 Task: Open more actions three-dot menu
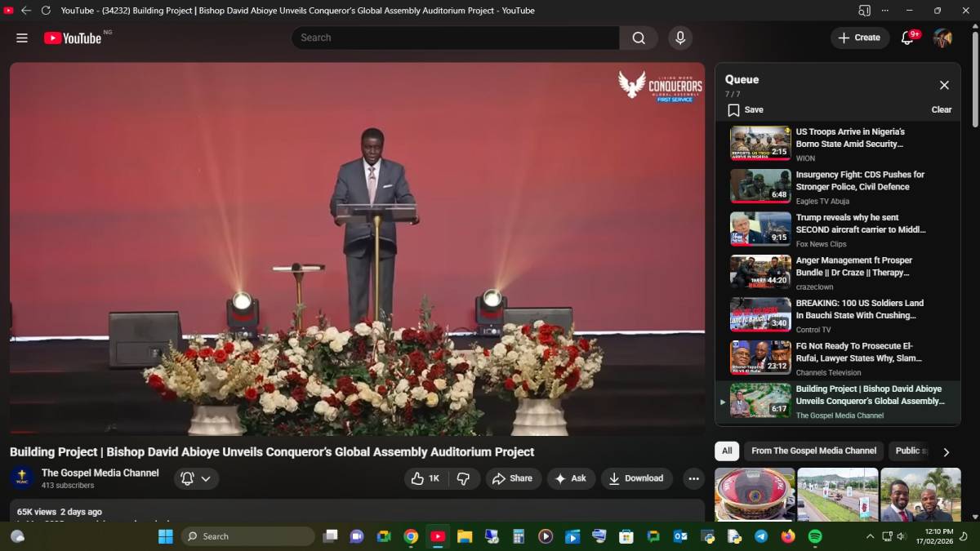tap(693, 478)
